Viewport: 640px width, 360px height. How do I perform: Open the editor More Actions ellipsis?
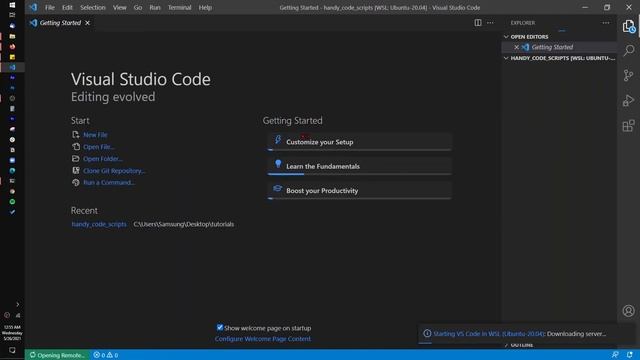click(x=490, y=23)
